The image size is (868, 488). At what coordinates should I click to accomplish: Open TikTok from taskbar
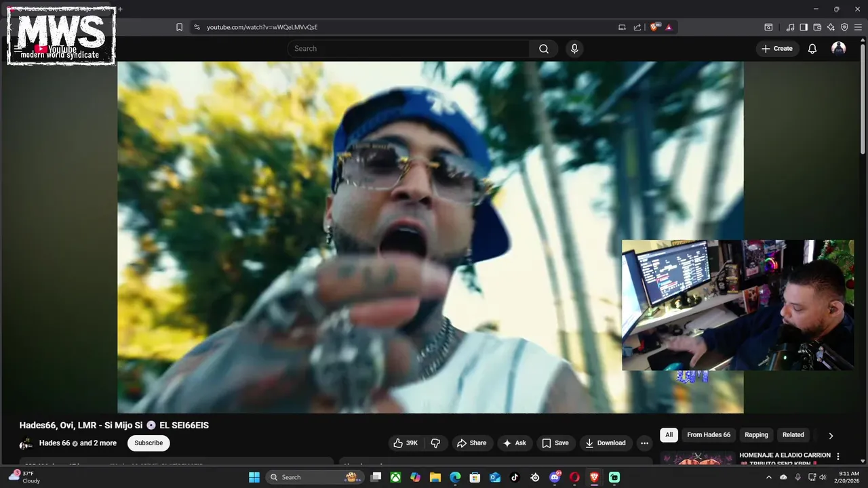(515, 477)
